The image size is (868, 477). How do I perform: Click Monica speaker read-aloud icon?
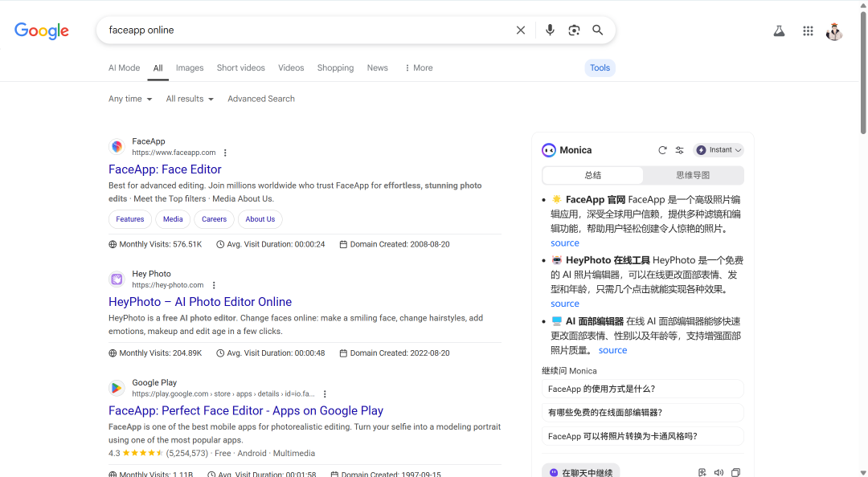(x=719, y=472)
